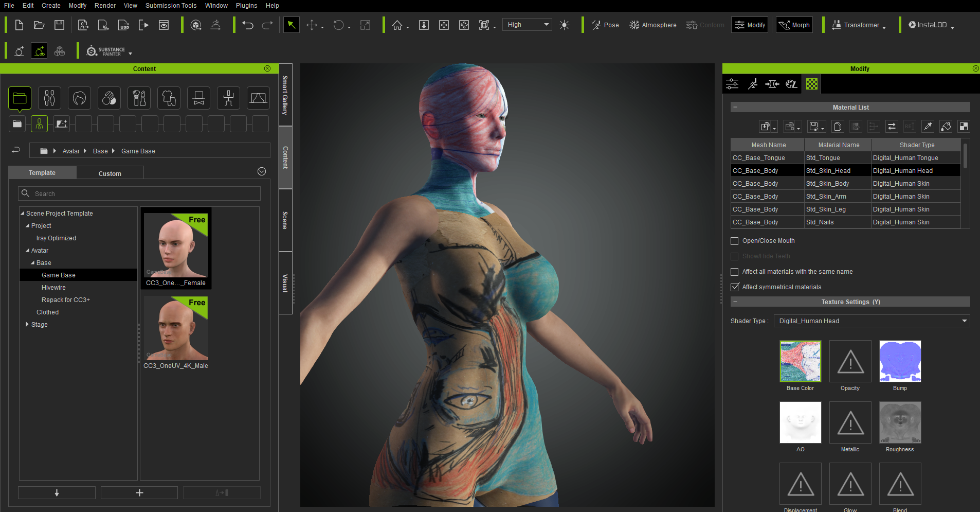
Task: Click the Bump texture swatch
Action: pyautogui.click(x=900, y=361)
